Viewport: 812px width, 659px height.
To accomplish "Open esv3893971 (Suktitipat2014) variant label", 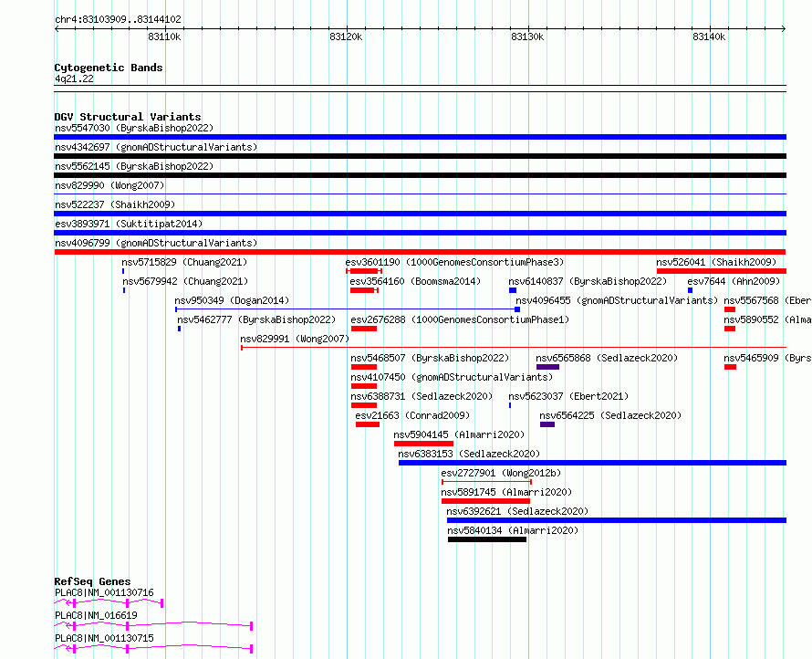I will [129, 224].
